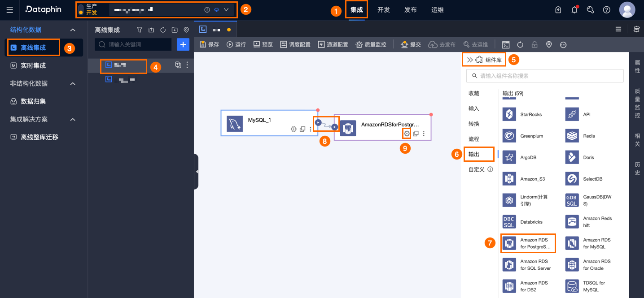The image size is (644, 298).
Task: Open the 属性 side panel tab
Action: pos(637,66)
